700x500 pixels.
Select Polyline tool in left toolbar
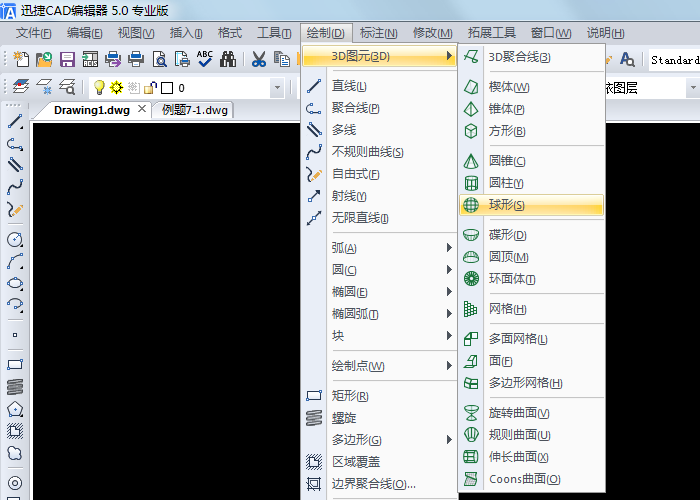point(15,143)
